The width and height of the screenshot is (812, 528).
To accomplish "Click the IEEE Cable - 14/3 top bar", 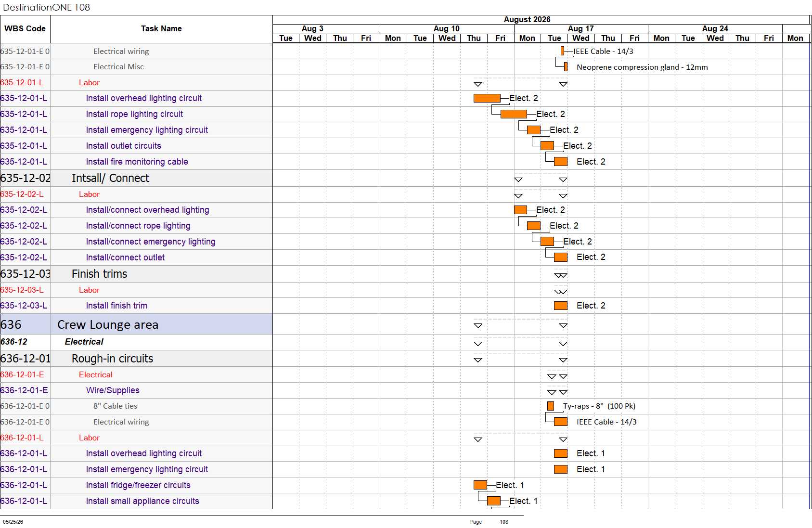I will pos(562,51).
